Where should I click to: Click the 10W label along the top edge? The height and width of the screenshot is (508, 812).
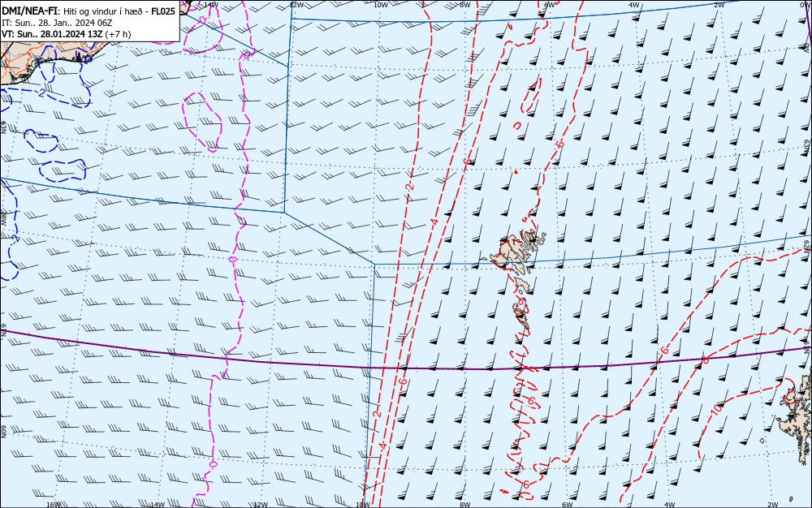[381, 5]
